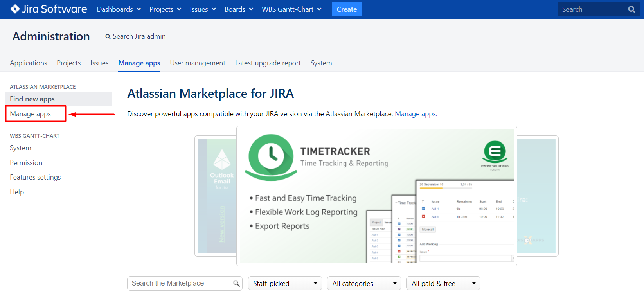Screen dimensions: 644x295
Task: Open the System admin tab
Action: click(321, 63)
